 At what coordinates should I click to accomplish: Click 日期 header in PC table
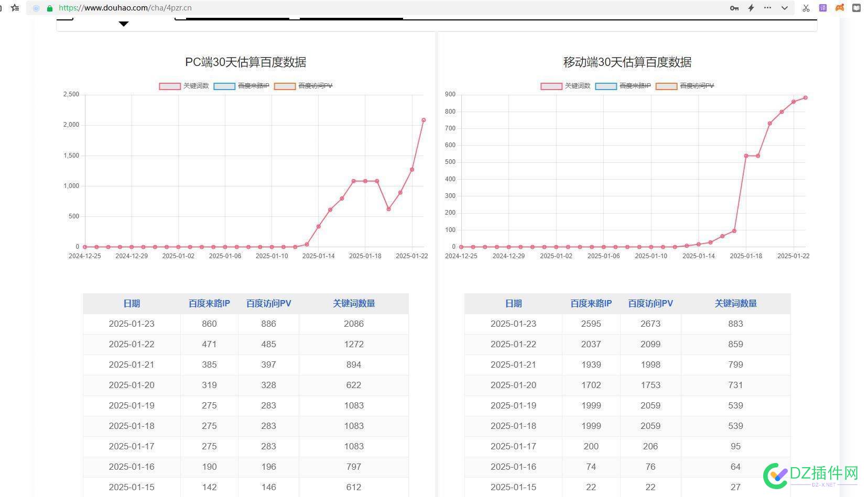132,303
